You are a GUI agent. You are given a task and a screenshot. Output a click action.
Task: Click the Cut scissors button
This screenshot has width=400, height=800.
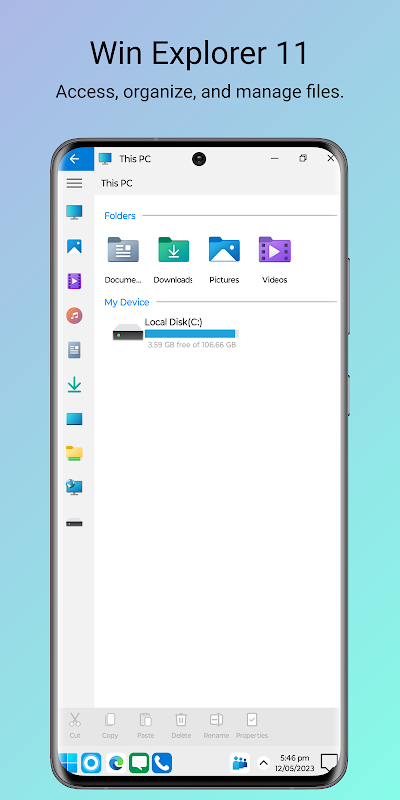point(75,726)
